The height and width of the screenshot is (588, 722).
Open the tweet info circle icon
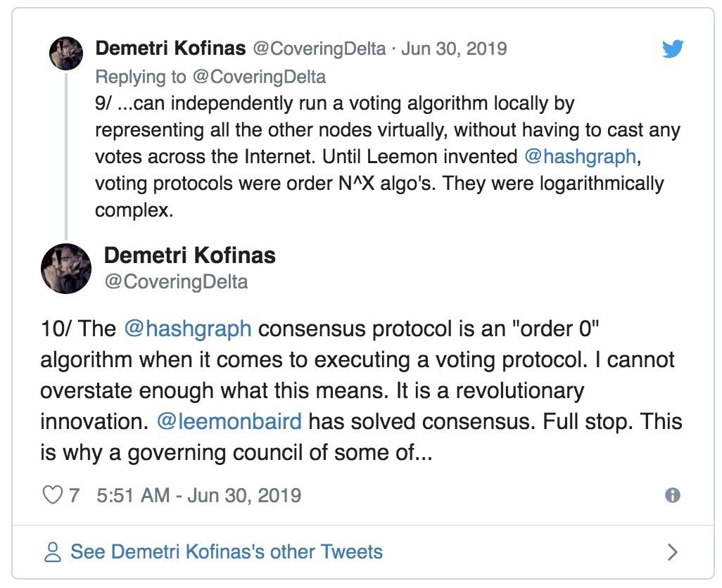coord(672,495)
